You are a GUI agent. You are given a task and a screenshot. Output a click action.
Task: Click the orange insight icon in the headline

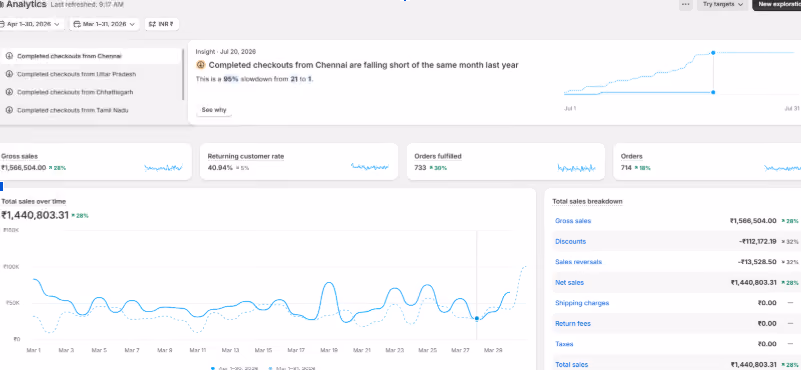(x=200, y=65)
